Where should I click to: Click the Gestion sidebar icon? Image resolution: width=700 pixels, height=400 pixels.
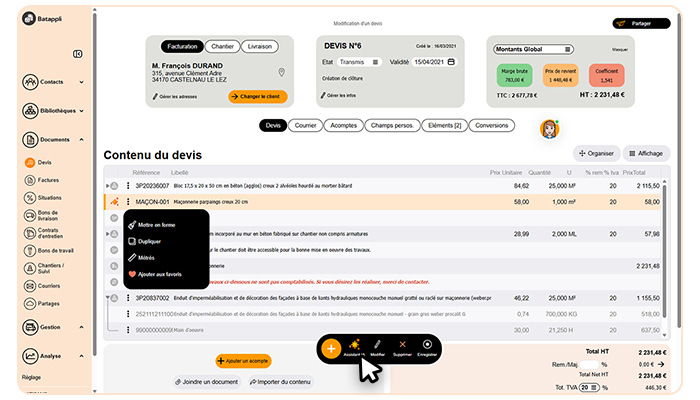[x=30, y=327]
